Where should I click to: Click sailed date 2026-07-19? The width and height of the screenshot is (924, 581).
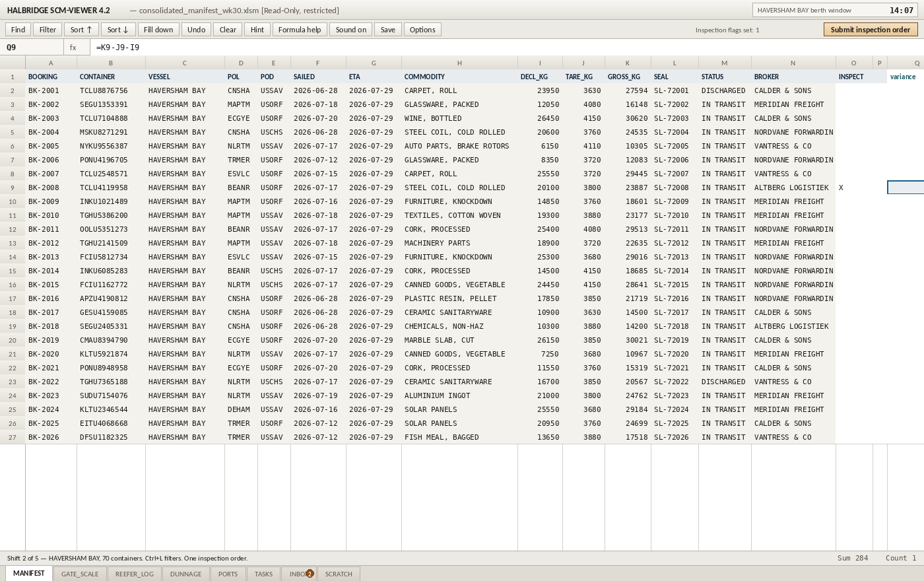(318, 395)
